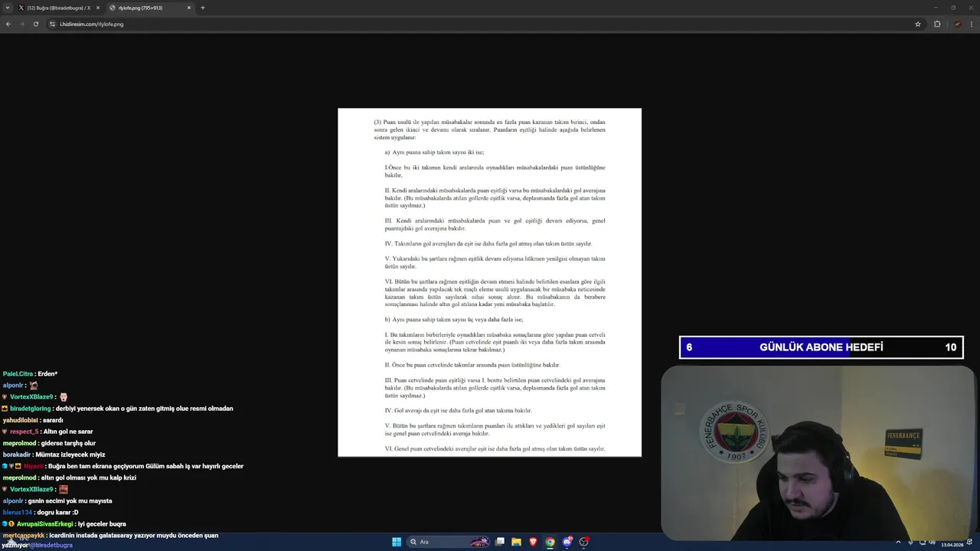Open the Chrome profile avatar
980x551 pixels.
pos(957,24)
